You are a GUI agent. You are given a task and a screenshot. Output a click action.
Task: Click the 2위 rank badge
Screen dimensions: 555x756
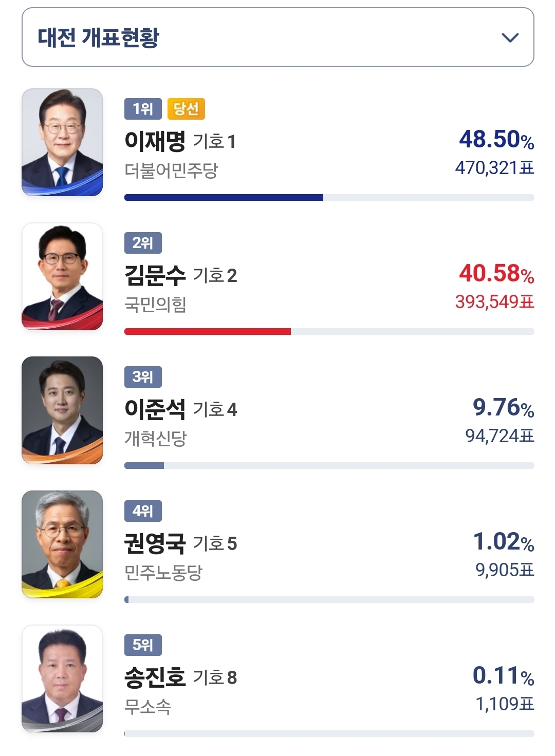pos(143,243)
